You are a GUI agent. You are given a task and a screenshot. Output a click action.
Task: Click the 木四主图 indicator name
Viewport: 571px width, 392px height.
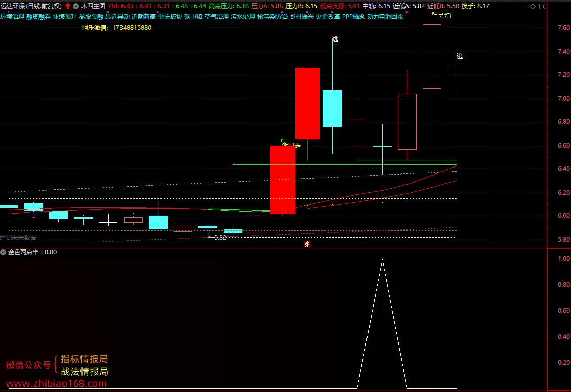click(93, 6)
